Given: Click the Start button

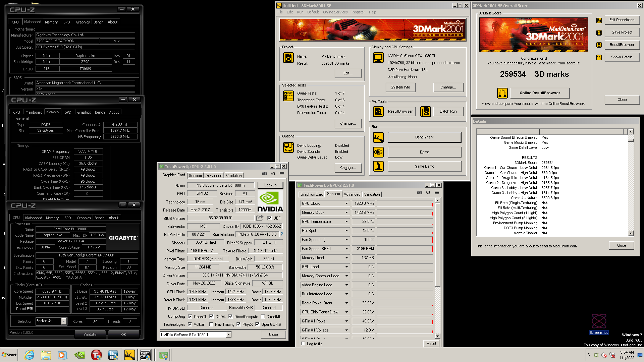Looking at the screenshot, I should click(9, 355).
